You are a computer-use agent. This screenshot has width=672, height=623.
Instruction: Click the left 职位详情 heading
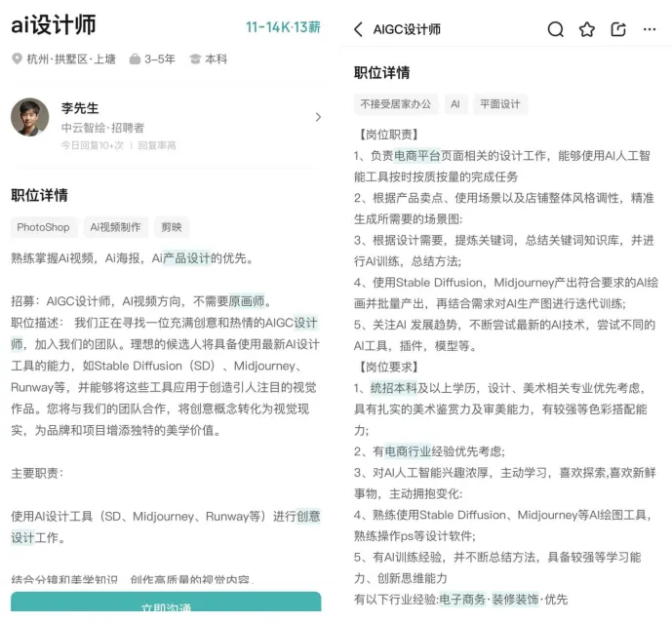point(39,195)
